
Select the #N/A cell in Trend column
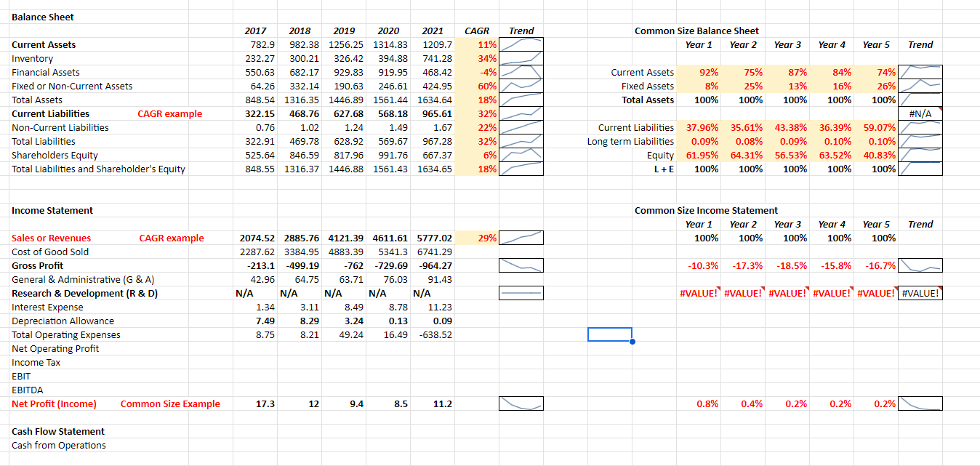click(920, 113)
